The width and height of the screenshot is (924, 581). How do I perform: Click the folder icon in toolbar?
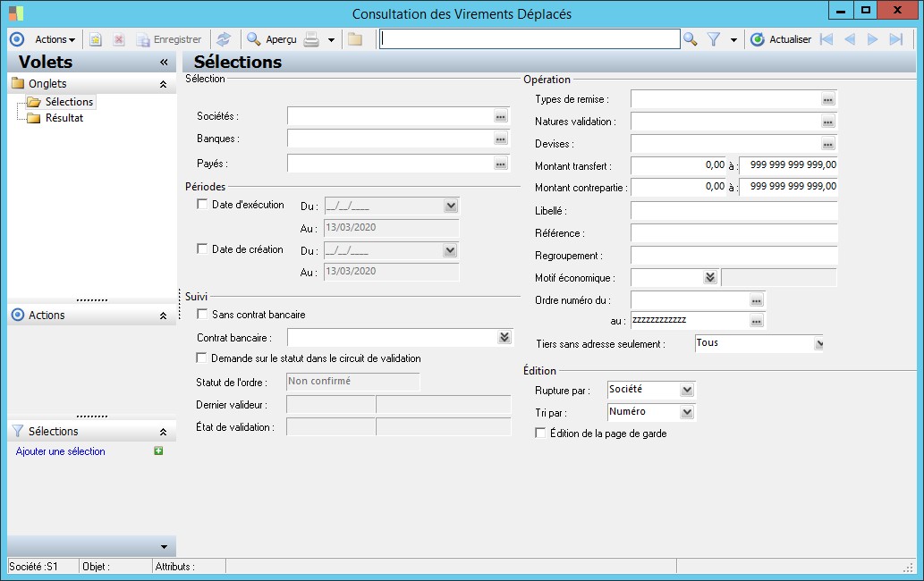(355, 39)
